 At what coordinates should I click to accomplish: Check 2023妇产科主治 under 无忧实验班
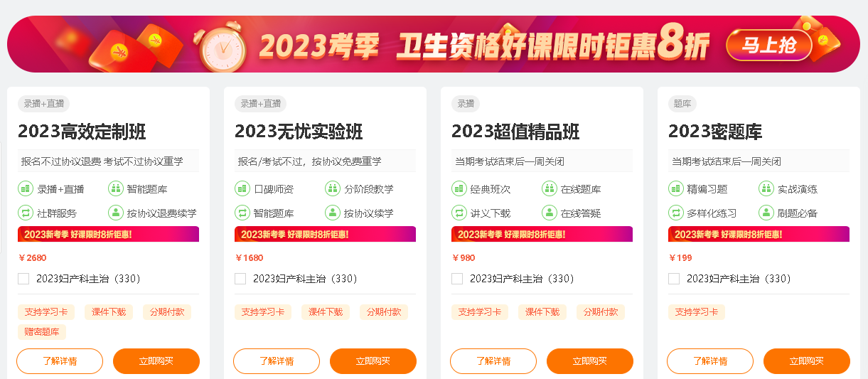(240, 279)
